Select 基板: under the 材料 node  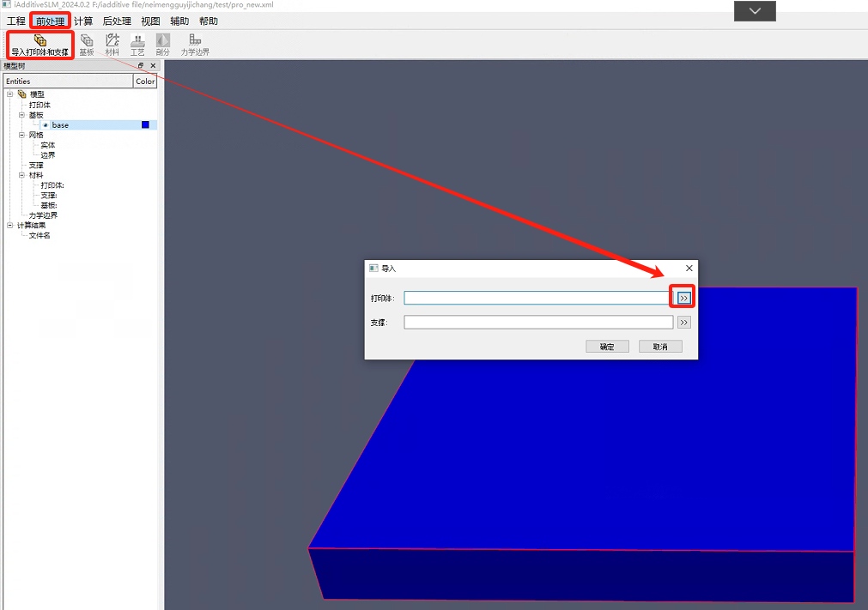coord(49,205)
